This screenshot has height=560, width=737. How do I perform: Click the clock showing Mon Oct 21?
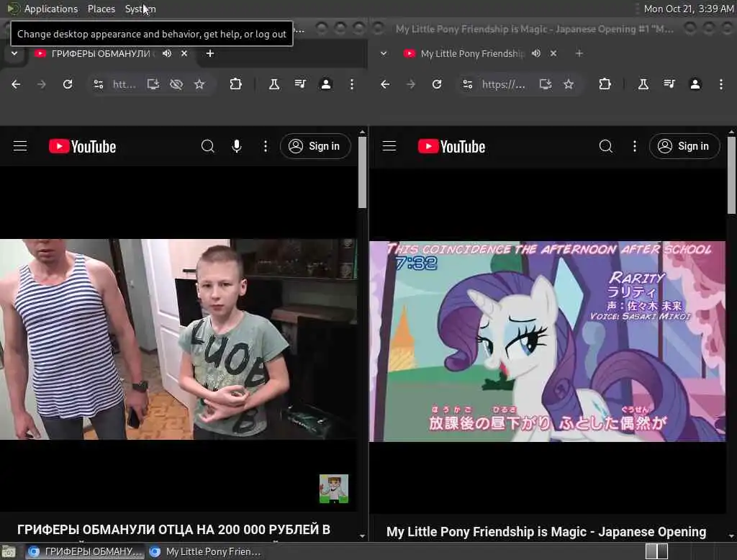coord(688,9)
